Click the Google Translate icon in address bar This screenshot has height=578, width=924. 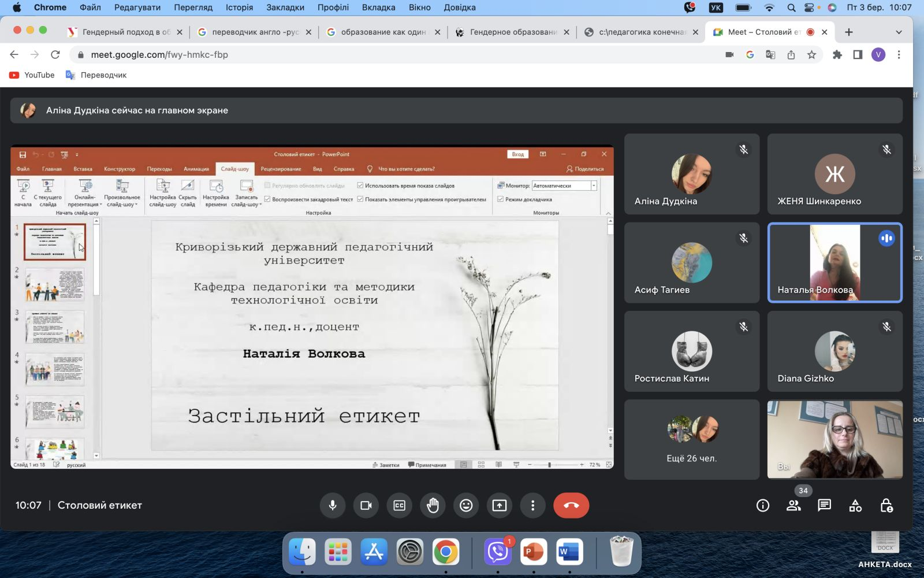770,54
